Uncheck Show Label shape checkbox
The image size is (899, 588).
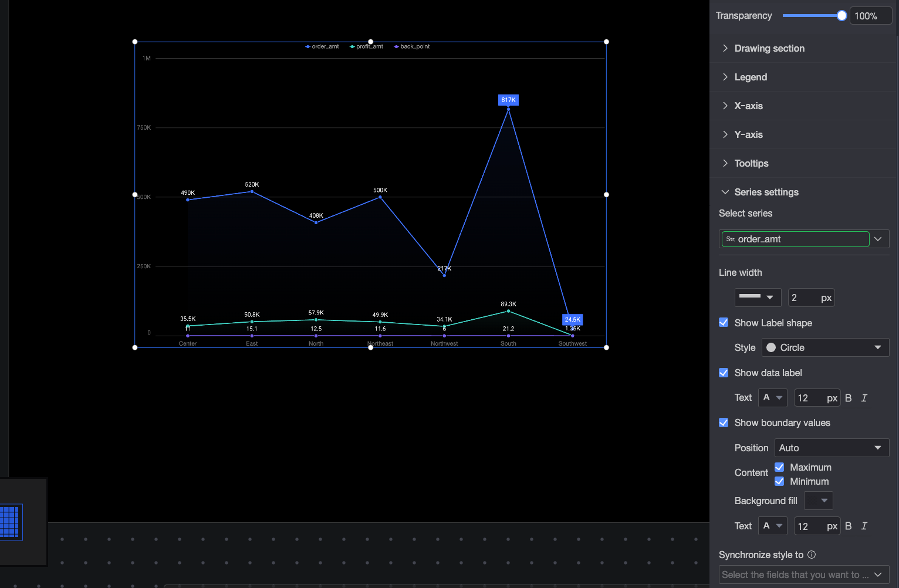[x=724, y=322]
